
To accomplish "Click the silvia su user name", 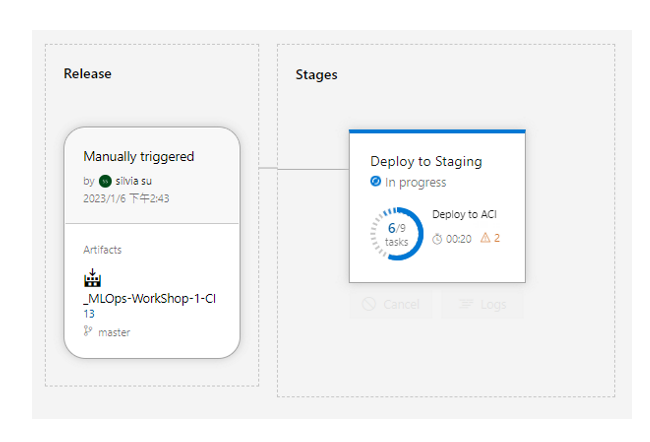I will click(135, 181).
